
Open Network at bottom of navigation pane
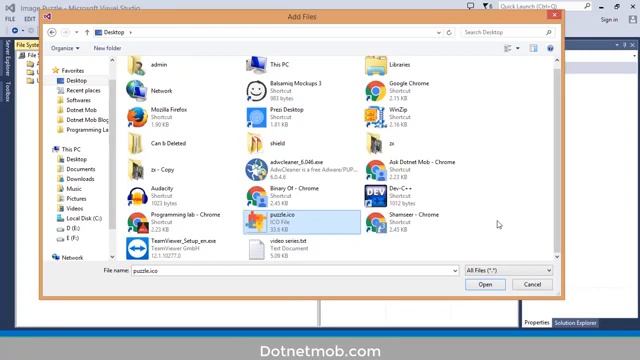click(72, 258)
